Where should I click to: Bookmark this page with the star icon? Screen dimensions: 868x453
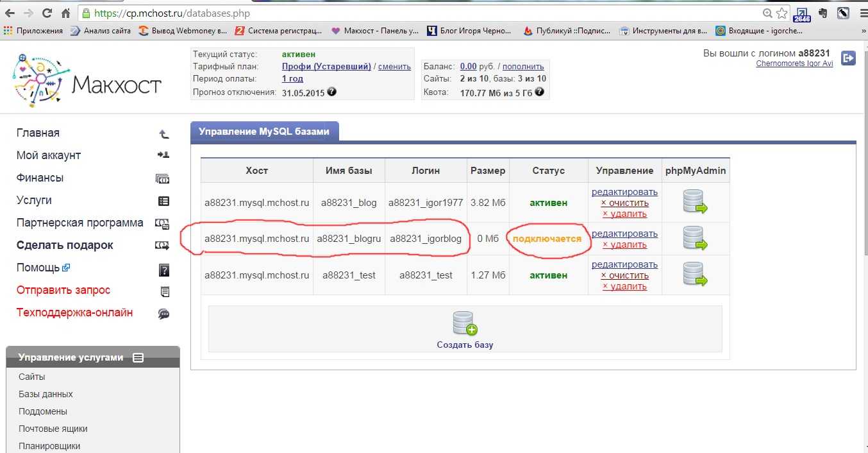pyautogui.click(x=782, y=13)
